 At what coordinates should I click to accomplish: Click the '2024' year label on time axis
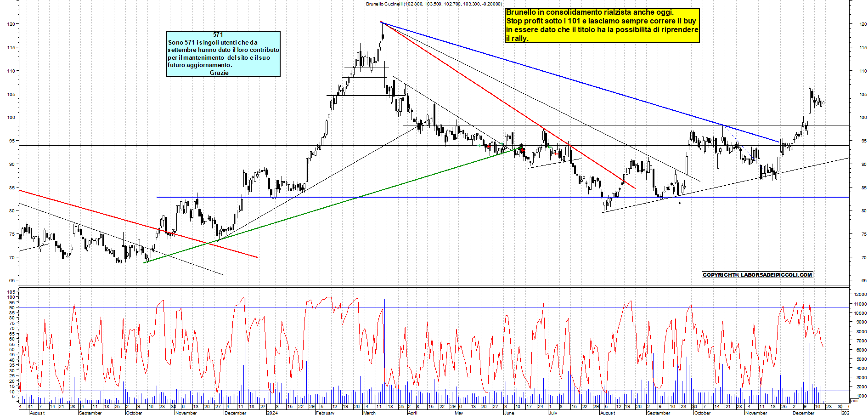click(x=272, y=413)
